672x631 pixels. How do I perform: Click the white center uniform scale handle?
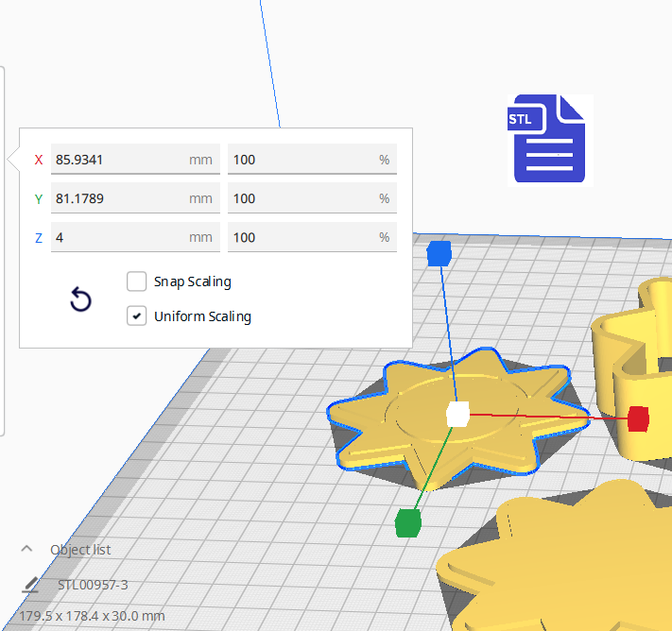(x=457, y=414)
